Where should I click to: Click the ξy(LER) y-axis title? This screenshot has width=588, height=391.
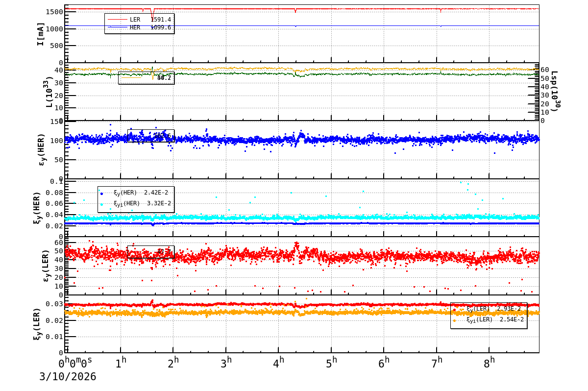click(38, 324)
